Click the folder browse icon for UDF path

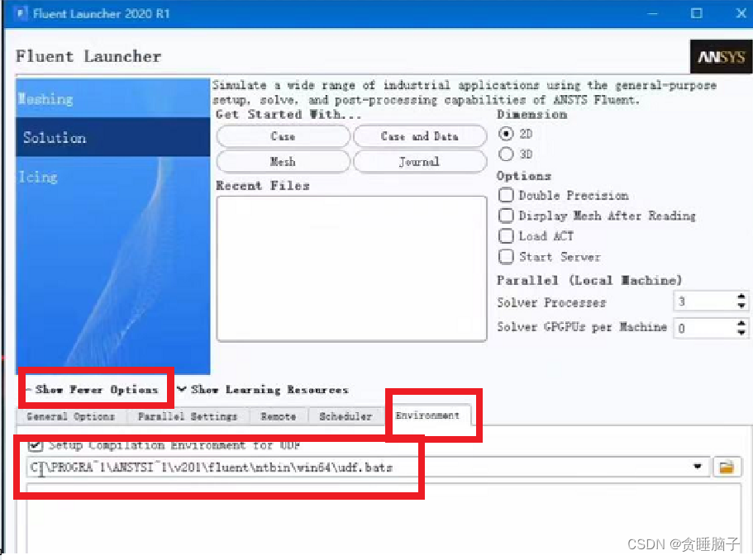pyautogui.click(x=726, y=467)
